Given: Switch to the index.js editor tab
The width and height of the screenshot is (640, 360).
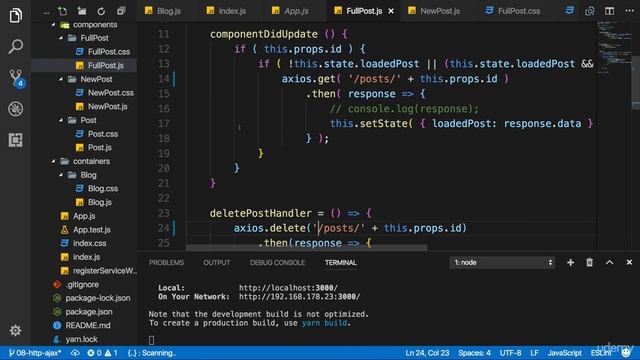Looking at the screenshot, I should [226, 11].
